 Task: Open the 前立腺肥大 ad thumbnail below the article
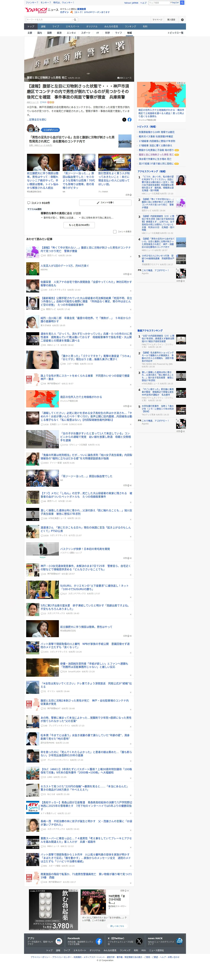pos(43,162)
